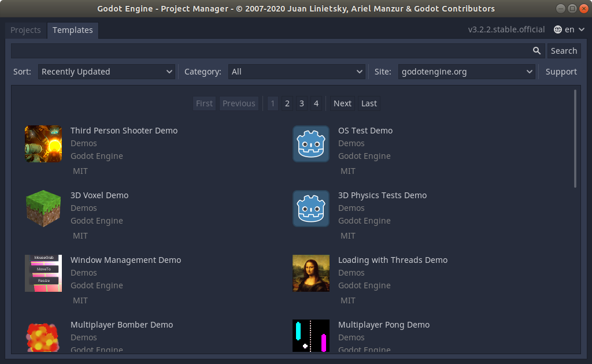This screenshot has height=364, width=592.
Task: Click MIT license under Third Person Shooter Demo
Action: point(80,171)
